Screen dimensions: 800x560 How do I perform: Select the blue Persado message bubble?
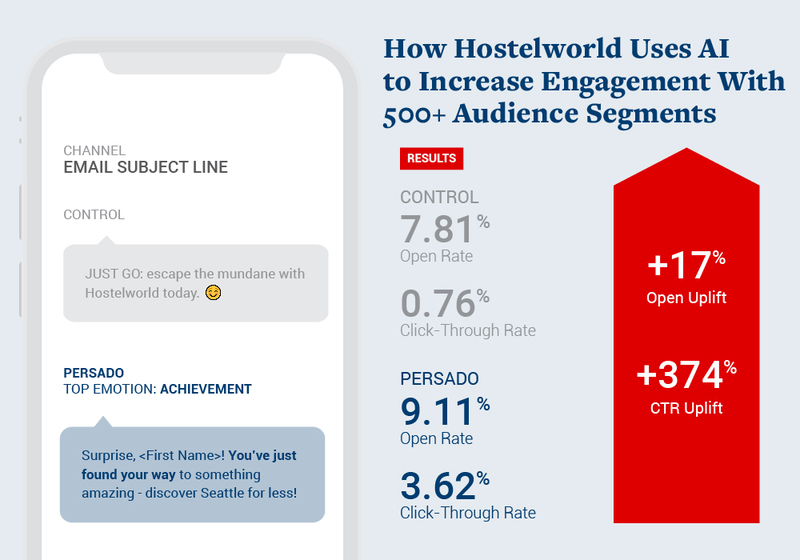click(192, 474)
